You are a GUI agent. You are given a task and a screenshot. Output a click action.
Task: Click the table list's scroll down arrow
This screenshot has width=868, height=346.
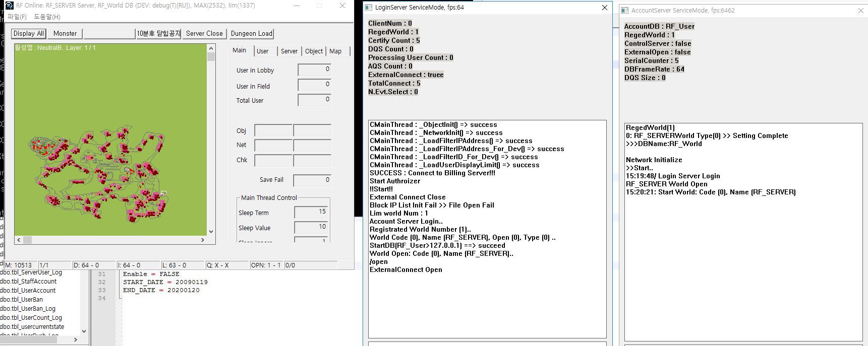click(x=84, y=331)
